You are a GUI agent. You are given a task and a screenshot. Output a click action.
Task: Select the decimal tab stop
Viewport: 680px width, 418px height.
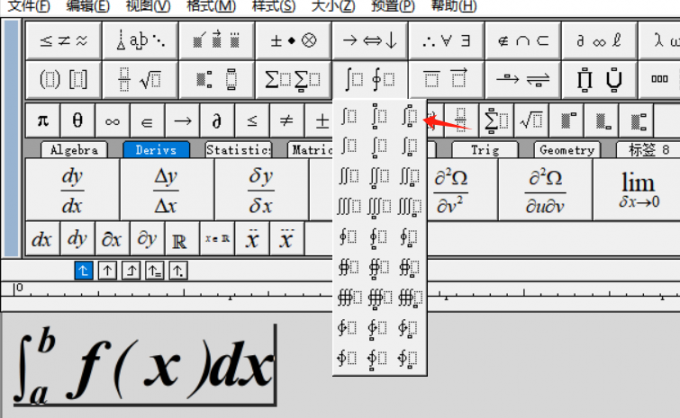point(178,271)
